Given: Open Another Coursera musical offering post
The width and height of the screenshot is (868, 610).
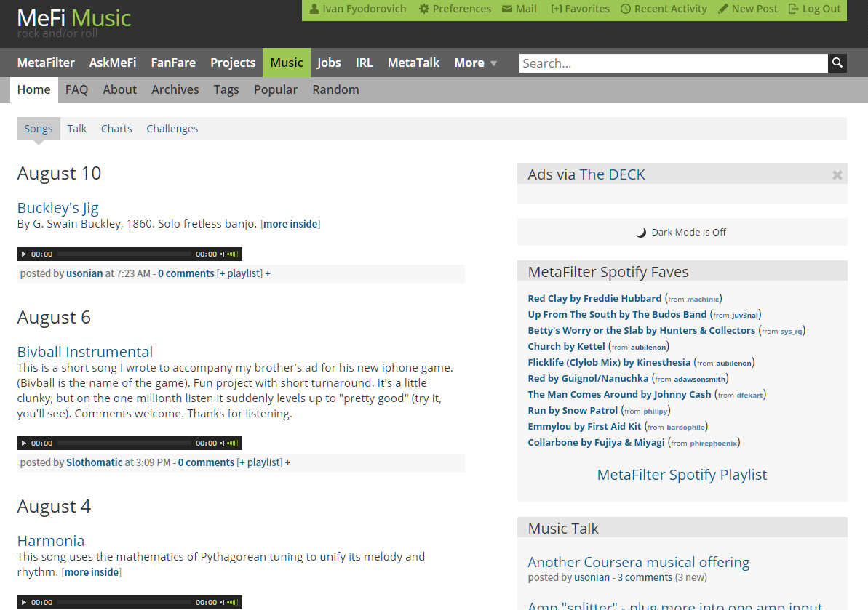Looking at the screenshot, I should pos(638,563).
